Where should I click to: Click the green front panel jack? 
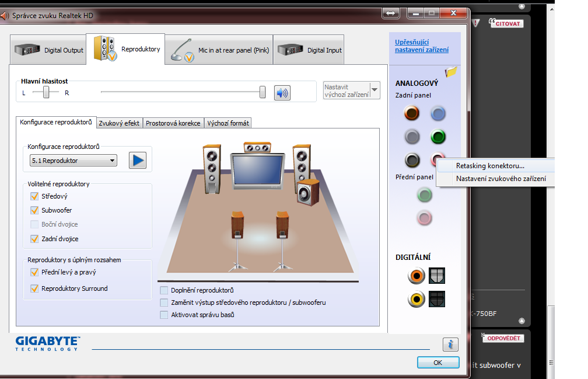(x=425, y=194)
